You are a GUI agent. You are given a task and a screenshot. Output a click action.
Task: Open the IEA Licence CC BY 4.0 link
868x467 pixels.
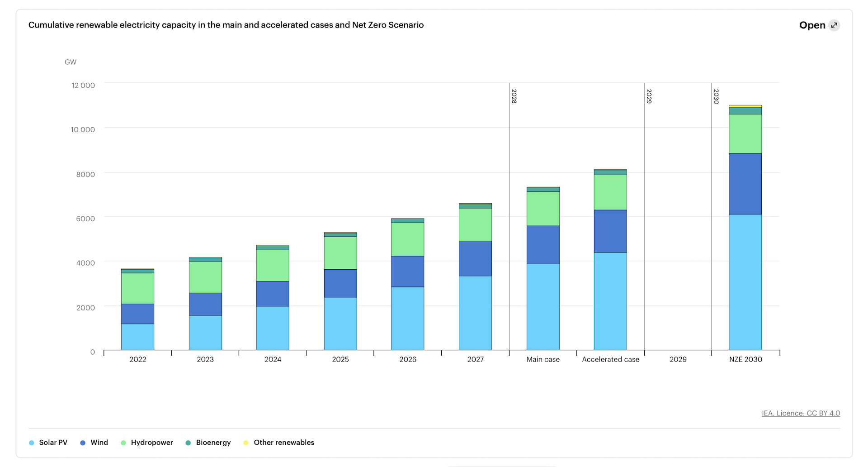(801, 413)
